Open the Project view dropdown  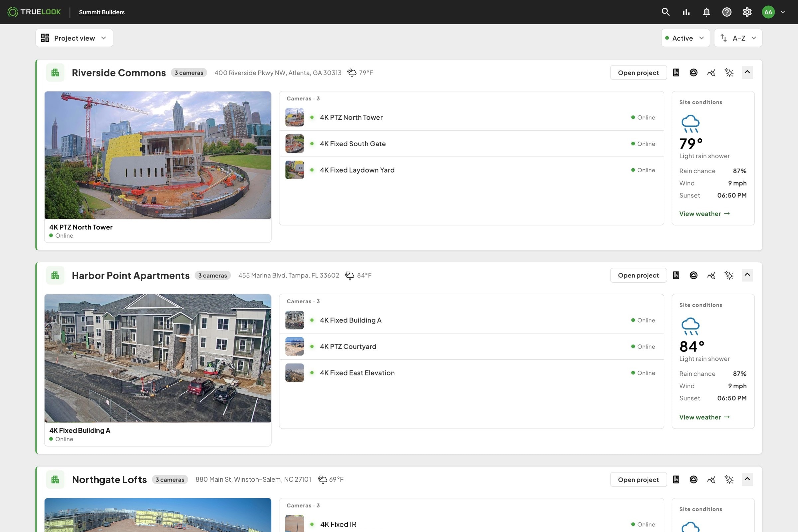pyautogui.click(x=74, y=38)
